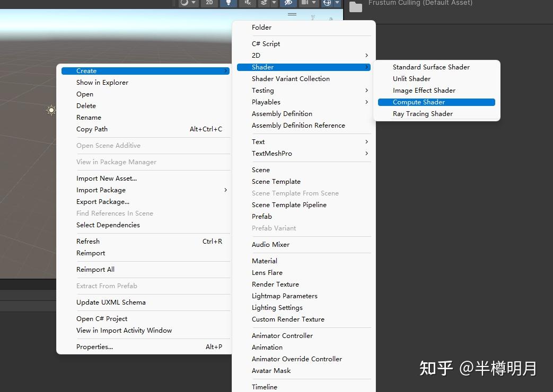Click Open C# Project
The image size is (553, 392).
[x=101, y=318]
